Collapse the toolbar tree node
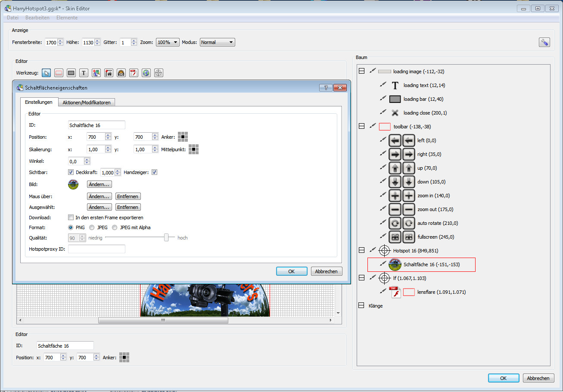Screen dimensions: 563x392 [x=362, y=126]
